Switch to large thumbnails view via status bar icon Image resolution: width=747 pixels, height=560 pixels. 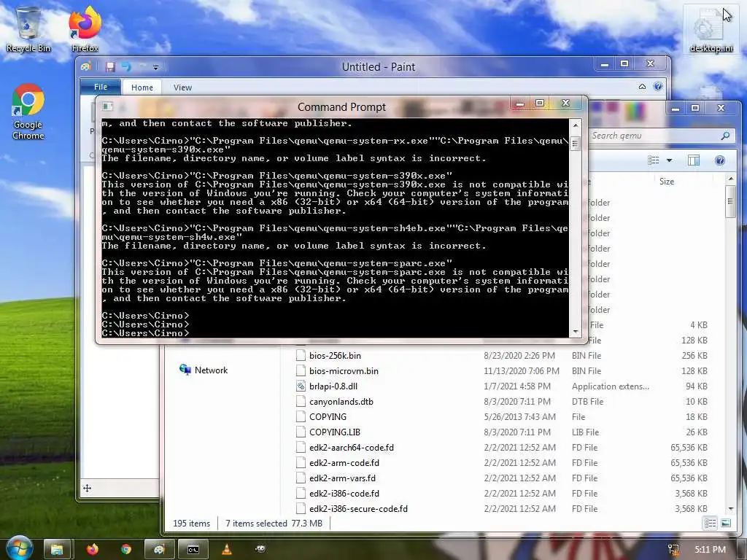click(726, 524)
